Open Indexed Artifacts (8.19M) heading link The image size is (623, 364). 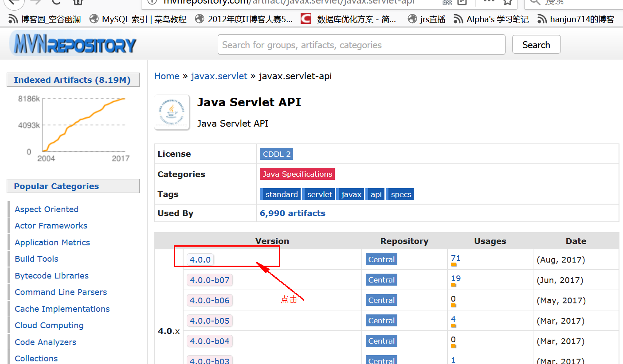72,80
